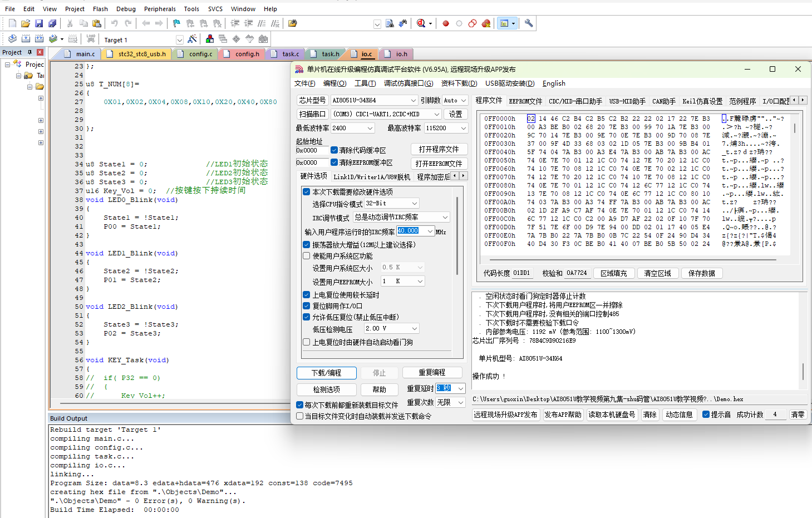The width and height of the screenshot is (812, 518).
Task: Download to flash with the LOAD icon
Action: point(91,39)
